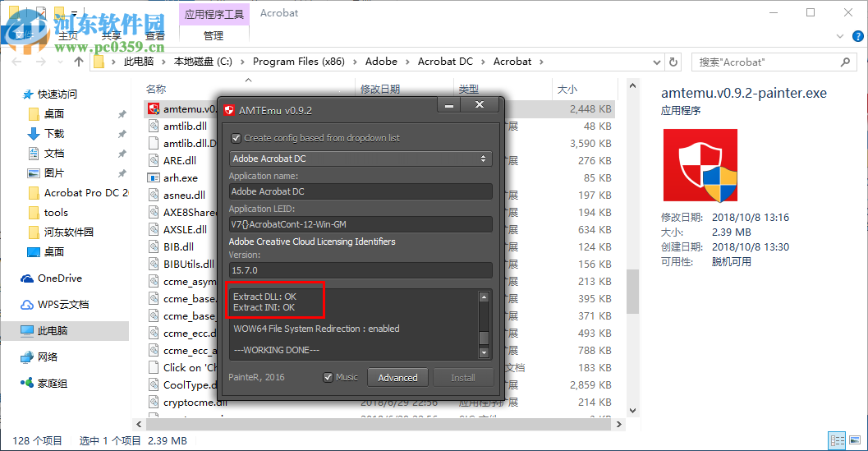Click the Explorer help question mark icon
Screen dimensions: 868x451
[x=857, y=37]
